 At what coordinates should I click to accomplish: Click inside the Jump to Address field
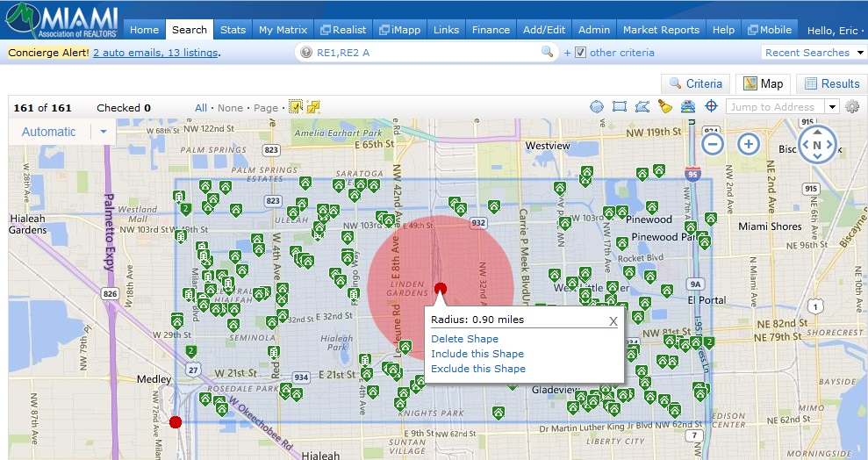(775, 107)
